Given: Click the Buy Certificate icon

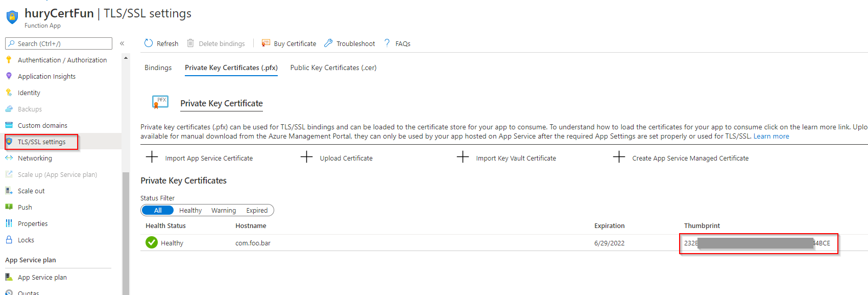Looking at the screenshot, I should pos(266,43).
